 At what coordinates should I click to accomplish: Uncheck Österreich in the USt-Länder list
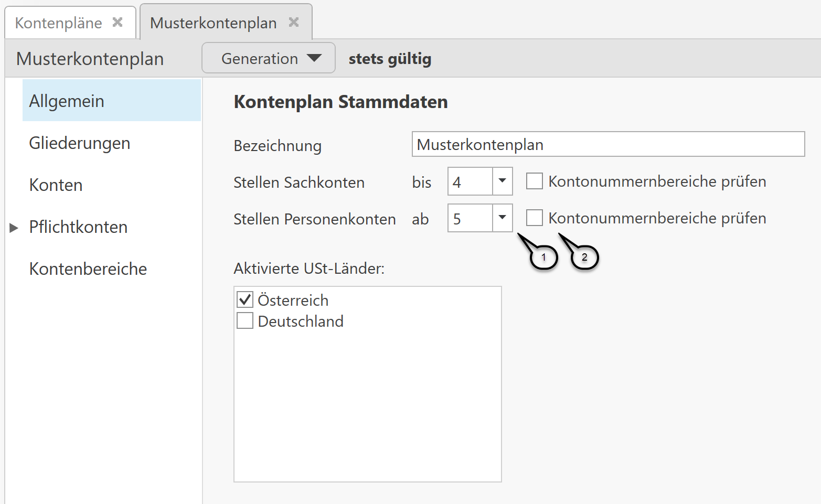tap(244, 299)
